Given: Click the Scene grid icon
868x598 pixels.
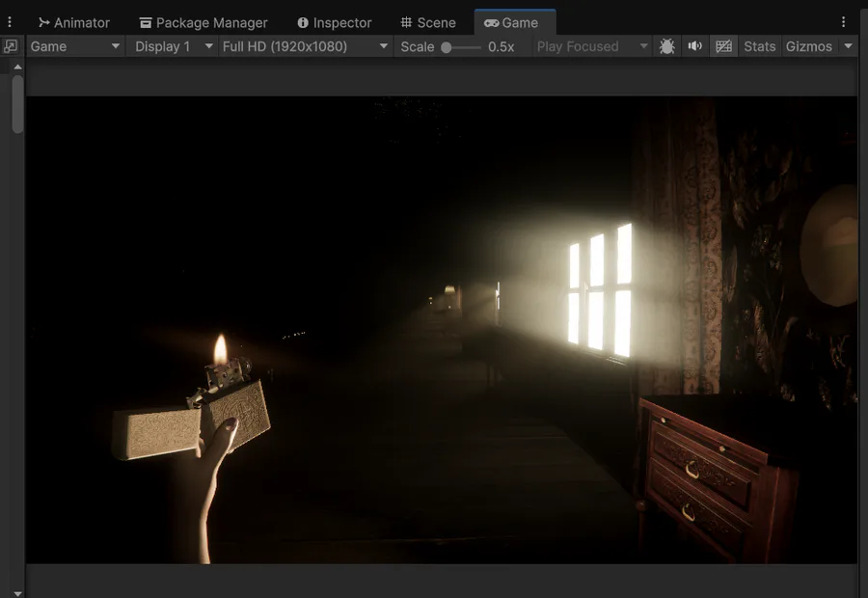Looking at the screenshot, I should tap(406, 23).
